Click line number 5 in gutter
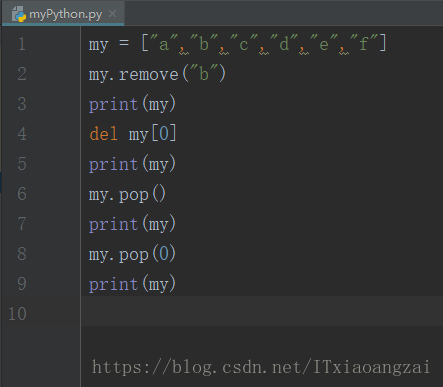The height and width of the screenshot is (387, 443). (22, 164)
